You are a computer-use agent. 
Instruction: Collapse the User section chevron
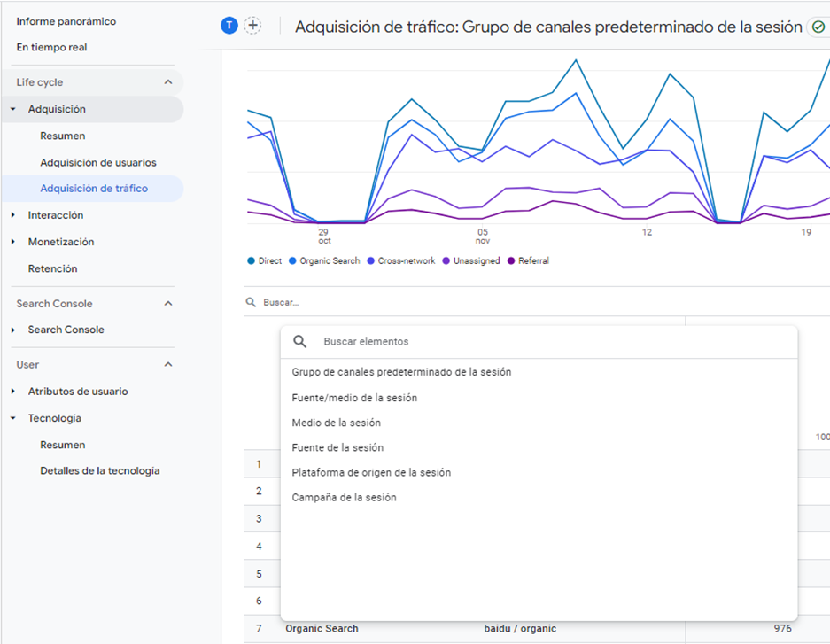pos(168,365)
